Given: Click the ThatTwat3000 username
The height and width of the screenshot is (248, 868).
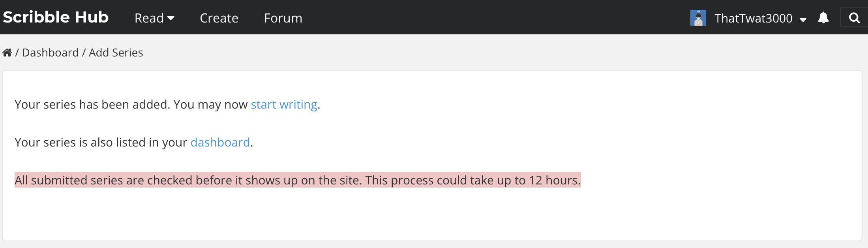Looking at the screenshot, I should coord(753,18).
